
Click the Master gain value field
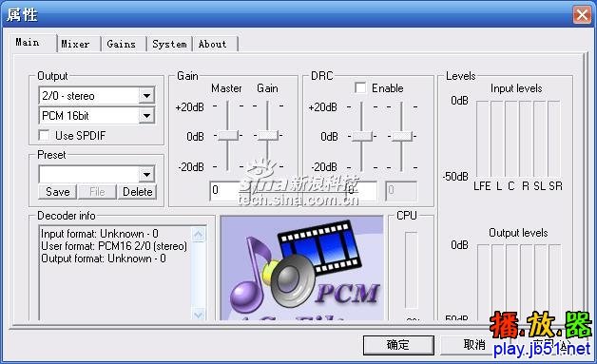[225, 191]
